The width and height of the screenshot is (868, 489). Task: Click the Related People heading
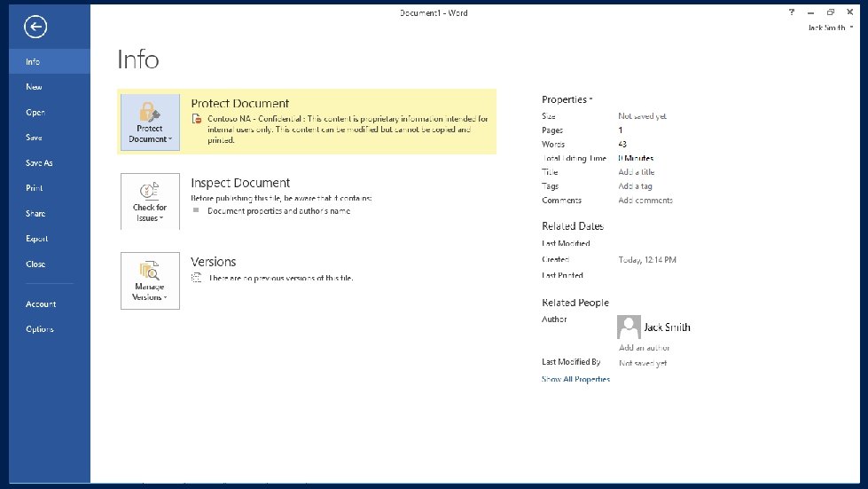575,303
